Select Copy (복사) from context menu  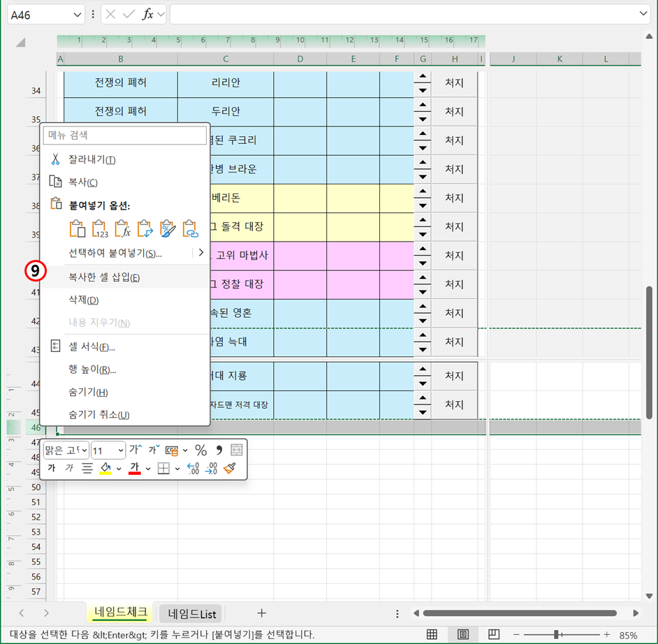coord(125,182)
